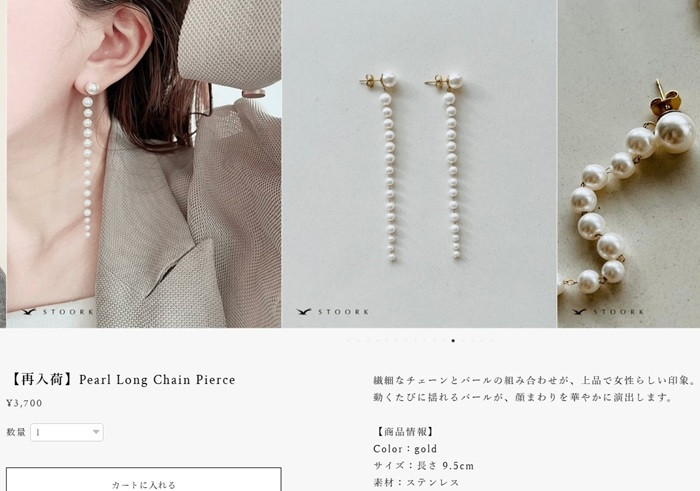Screen dimensions: 700x491
Task: Click the quantity dropdown arrow
Action: [x=96, y=432]
